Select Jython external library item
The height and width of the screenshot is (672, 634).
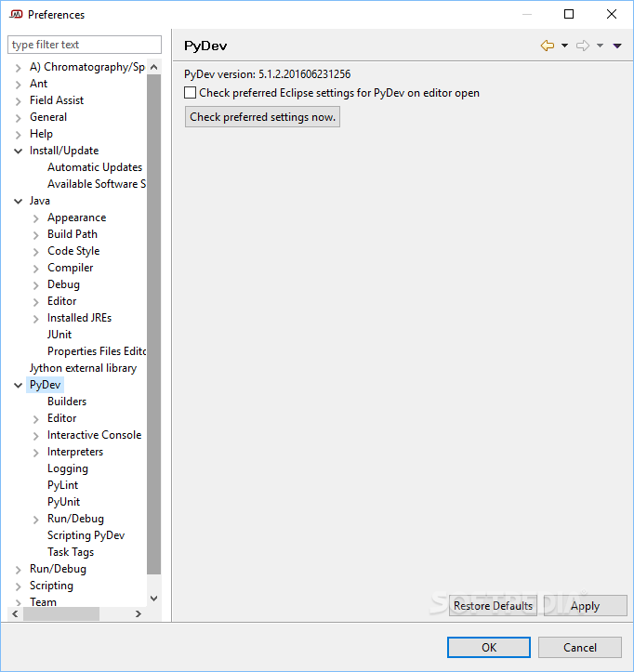83,368
